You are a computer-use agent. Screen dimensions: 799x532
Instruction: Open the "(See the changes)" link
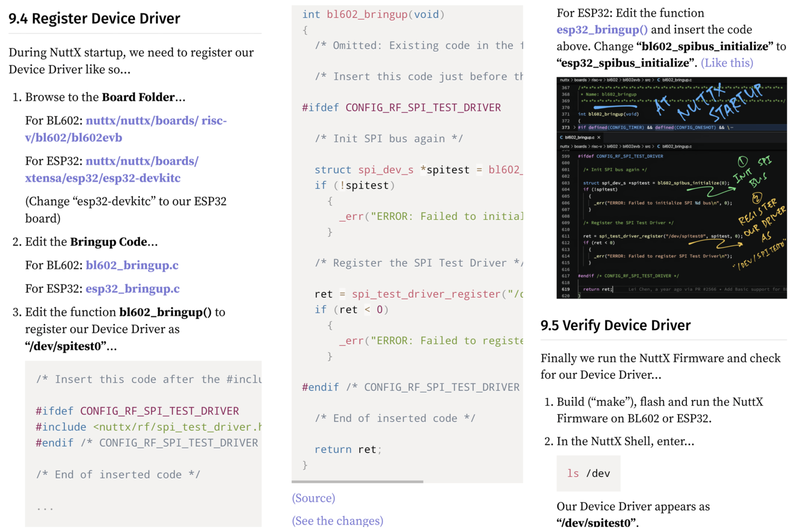337,520
